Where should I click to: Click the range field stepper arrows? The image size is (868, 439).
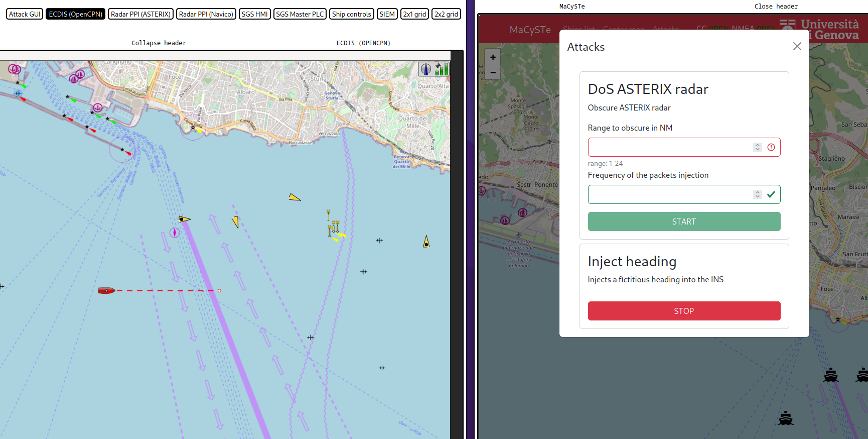pyautogui.click(x=757, y=147)
